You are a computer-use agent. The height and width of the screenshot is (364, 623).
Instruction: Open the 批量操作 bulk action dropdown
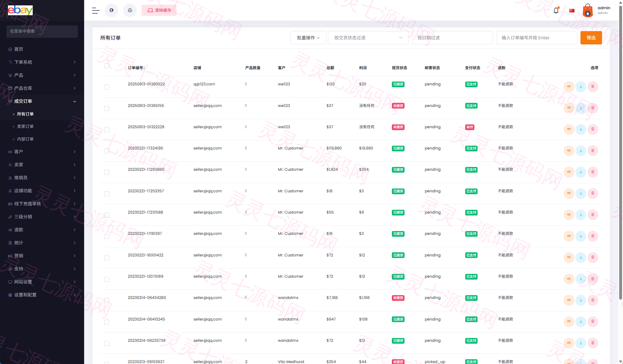pos(308,38)
